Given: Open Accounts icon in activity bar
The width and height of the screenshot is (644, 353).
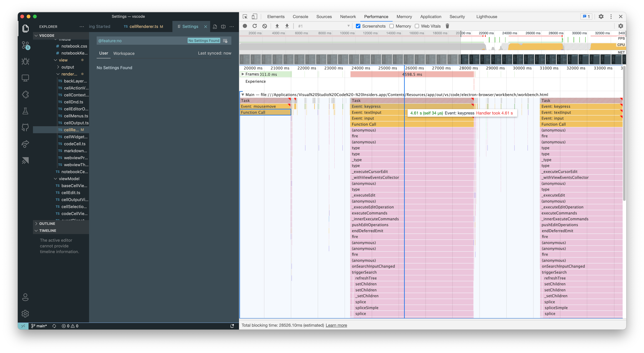Looking at the screenshot, I should point(25,297).
